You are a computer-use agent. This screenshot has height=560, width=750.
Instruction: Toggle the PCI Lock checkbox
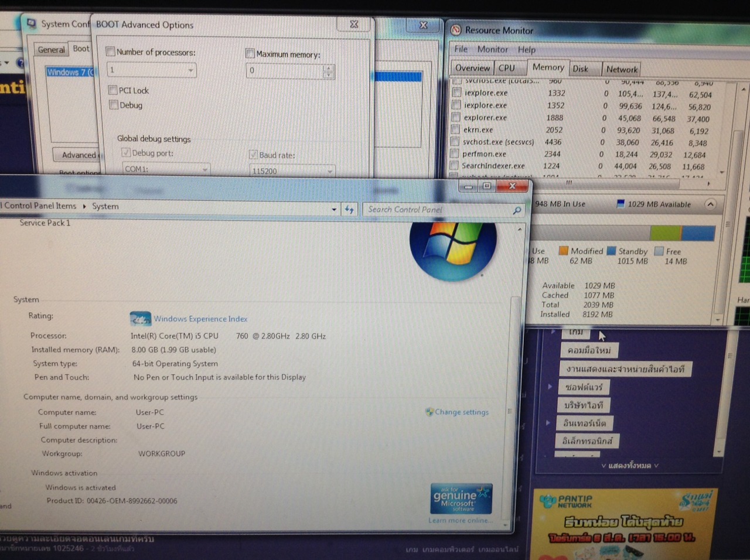click(113, 90)
